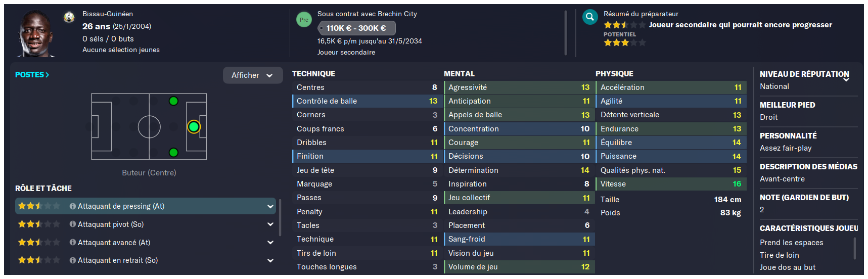The width and height of the screenshot is (868, 279).
Task: Click info icon beside Attaquant pivot
Action: [x=73, y=224]
